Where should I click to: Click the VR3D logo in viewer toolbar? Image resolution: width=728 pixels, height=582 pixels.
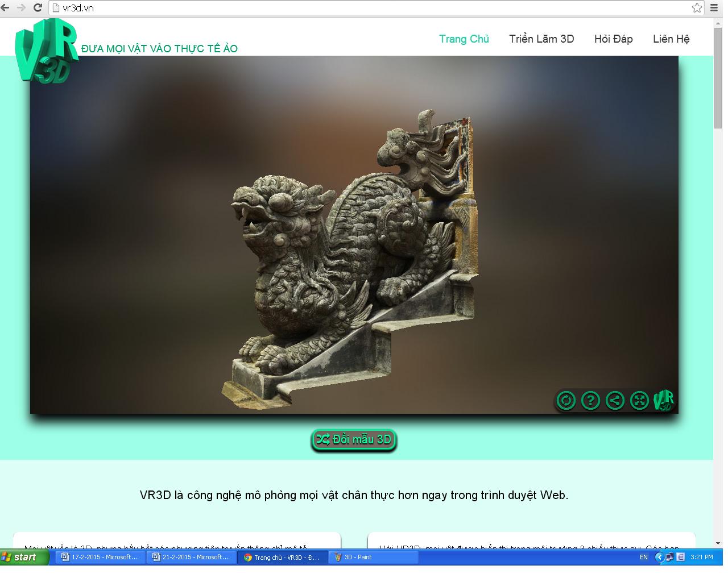click(664, 400)
